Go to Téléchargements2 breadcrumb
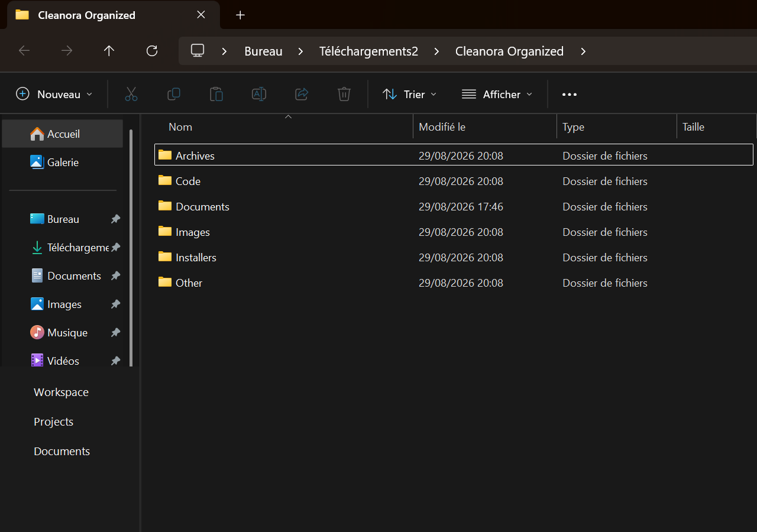 coord(368,51)
